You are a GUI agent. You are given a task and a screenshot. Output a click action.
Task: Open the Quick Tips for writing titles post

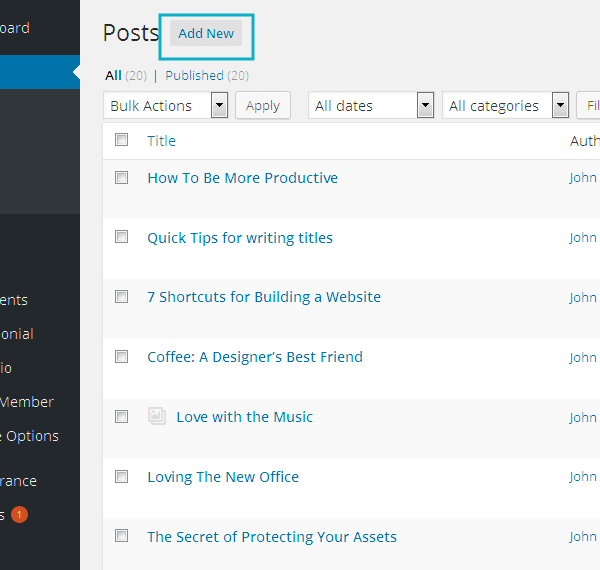pyautogui.click(x=240, y=238)
